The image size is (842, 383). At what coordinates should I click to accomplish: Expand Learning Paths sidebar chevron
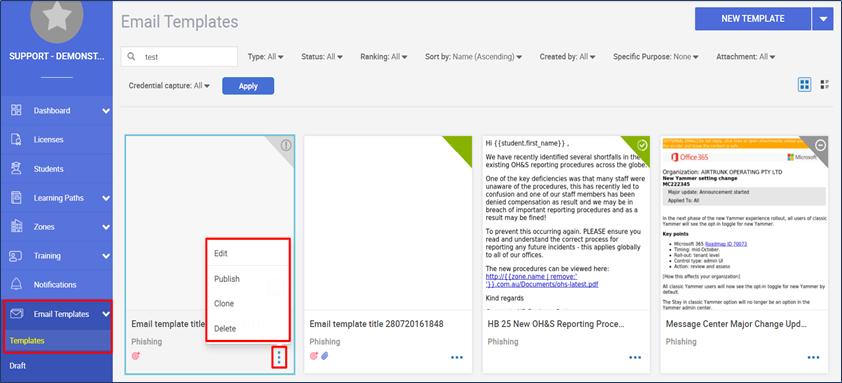pyautogui.click(x=106, y=198)
